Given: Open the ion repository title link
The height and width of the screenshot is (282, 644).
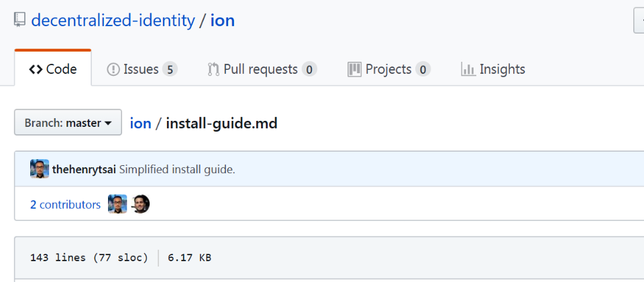Looking at the screenshot, I should tap(223, 21).
